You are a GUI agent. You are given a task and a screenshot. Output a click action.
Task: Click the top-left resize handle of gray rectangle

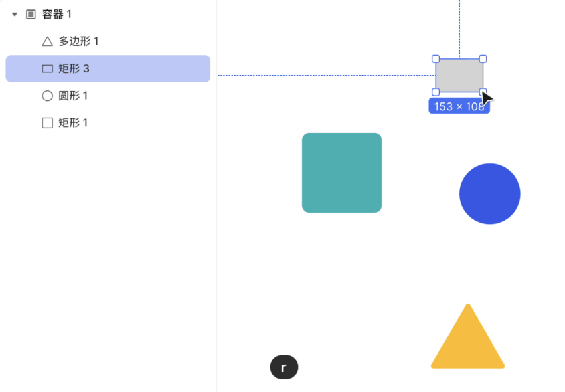pos(436,59)
